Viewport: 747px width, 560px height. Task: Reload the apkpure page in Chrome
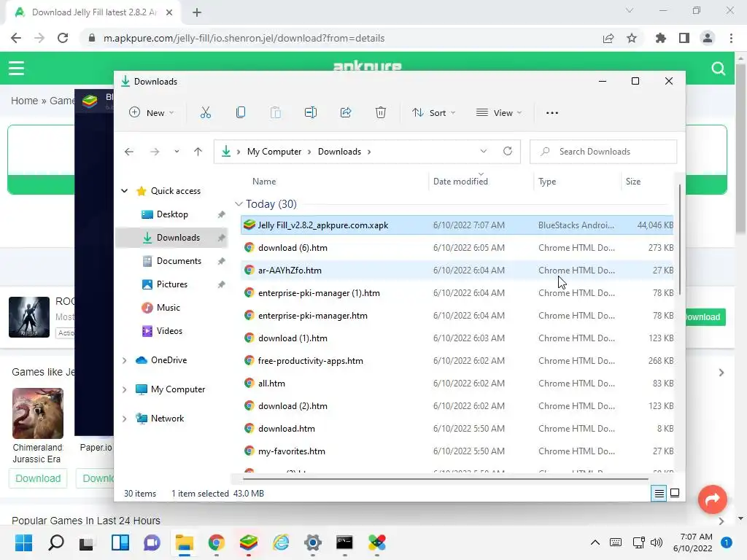63,38
